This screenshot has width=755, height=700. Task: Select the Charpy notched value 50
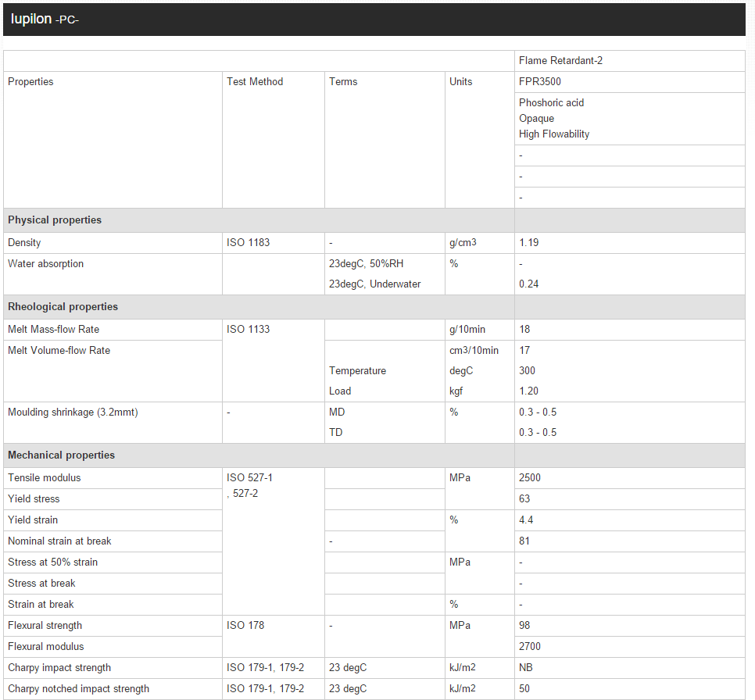(x=524, y=689)
